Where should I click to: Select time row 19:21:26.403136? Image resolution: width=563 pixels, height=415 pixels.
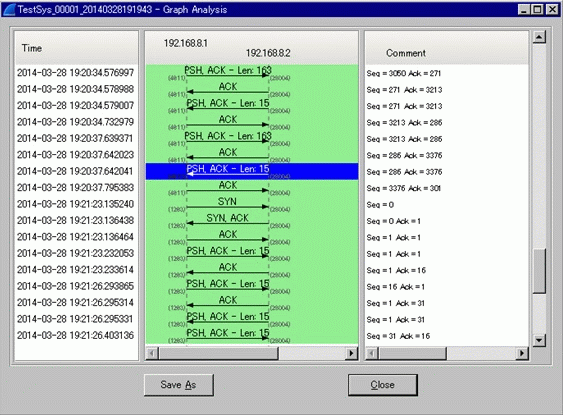pos(75,335)
